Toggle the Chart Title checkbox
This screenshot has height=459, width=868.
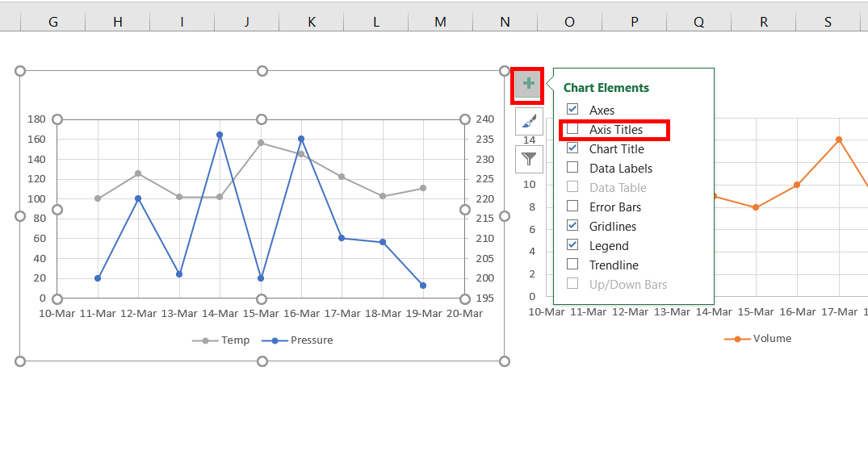point(572,148)
